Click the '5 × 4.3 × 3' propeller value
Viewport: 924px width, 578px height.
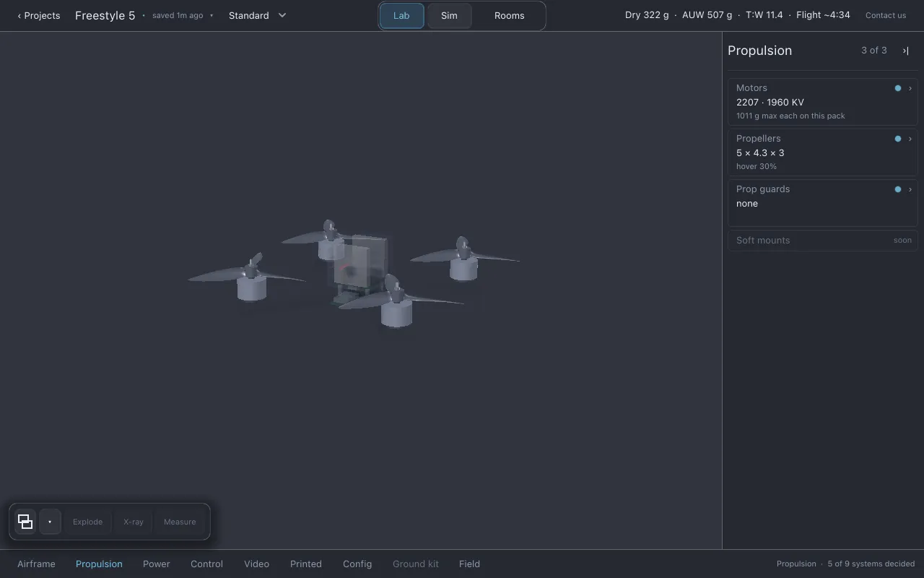click(760, 153)
